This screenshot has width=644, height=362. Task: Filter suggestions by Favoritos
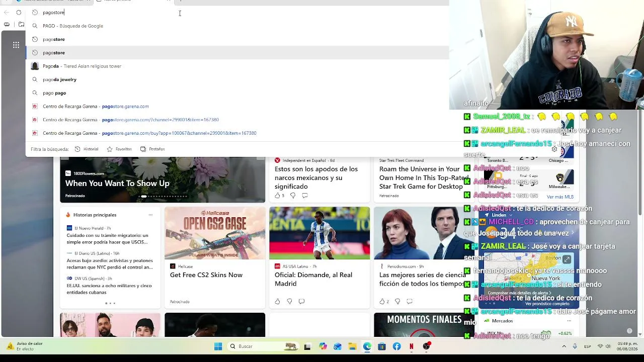pos(119,149)
